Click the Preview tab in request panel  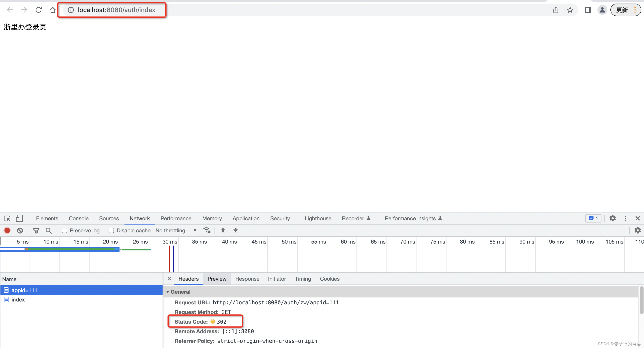point(217,279)
